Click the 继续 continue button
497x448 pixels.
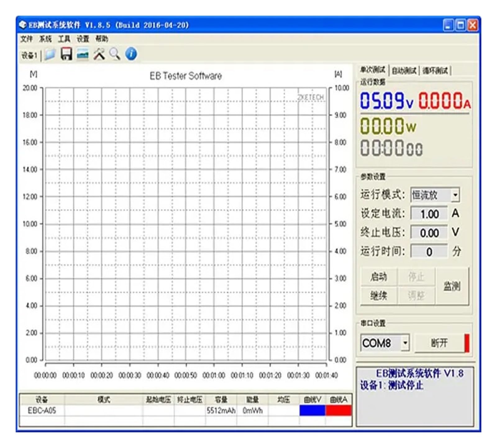tap(379, 295)
